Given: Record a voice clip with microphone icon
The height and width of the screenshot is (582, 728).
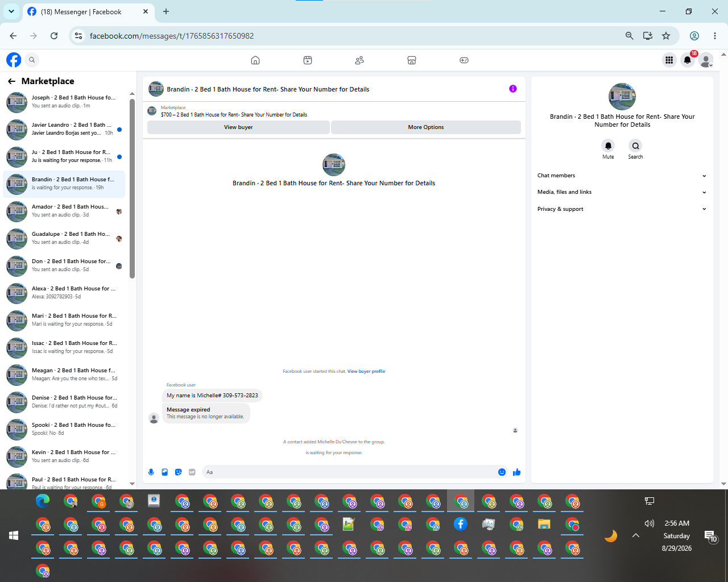Looking at the screenshot, I should tap(151, 472).
